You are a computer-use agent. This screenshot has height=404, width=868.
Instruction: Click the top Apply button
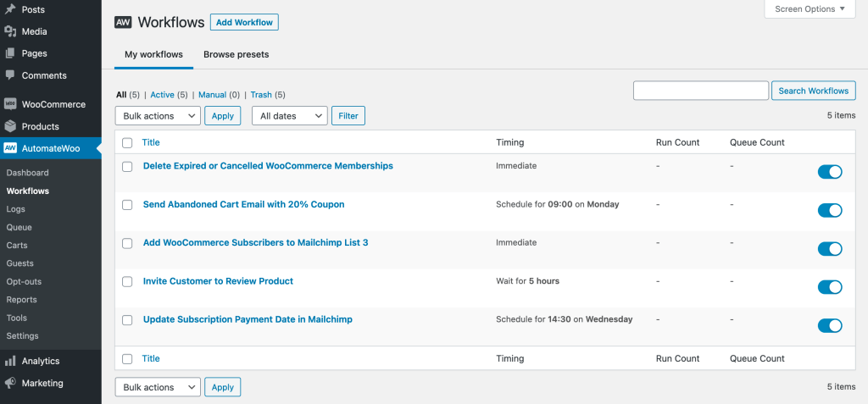point(223,116)
